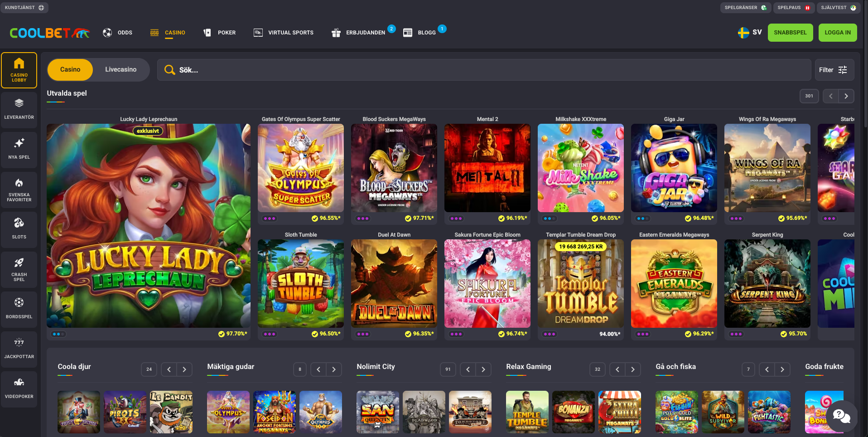
Task: Open Le Bandit thumbnail in Coola djur
Action: [x=171, y=412]
